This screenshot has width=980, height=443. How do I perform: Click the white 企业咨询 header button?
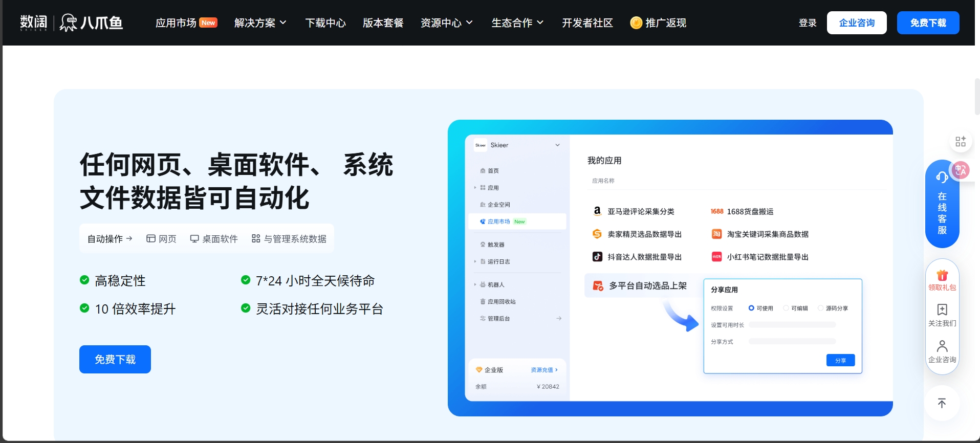(857, 23)
